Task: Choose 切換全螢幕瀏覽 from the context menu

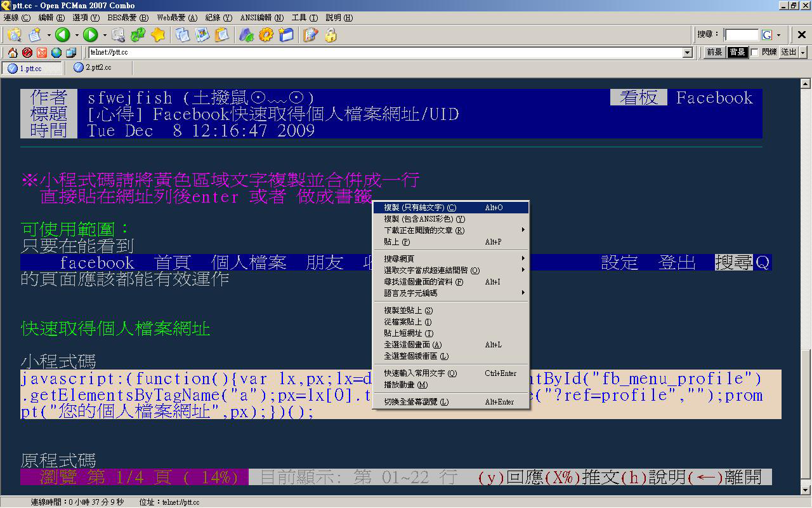Action: [x=451, y=402]
